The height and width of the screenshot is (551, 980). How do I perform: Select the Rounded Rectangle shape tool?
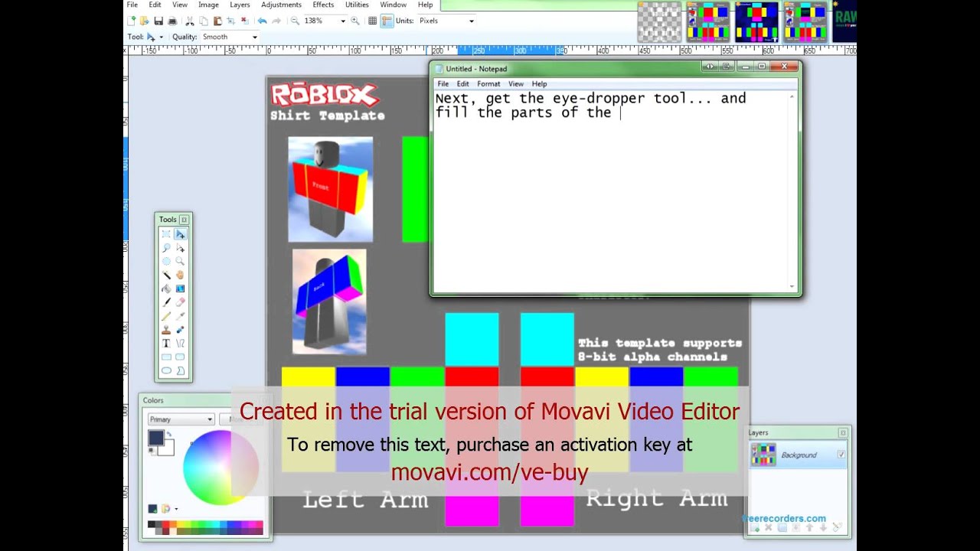coord(181,357)
